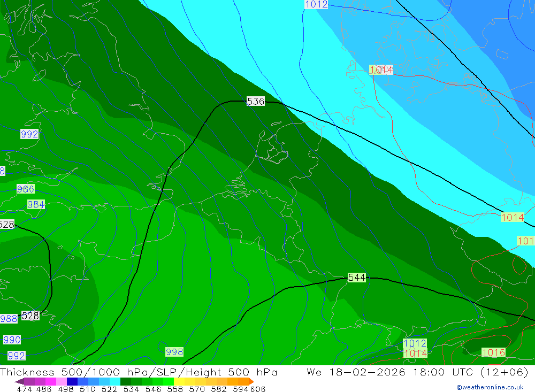Click the blue 992 label above 986
The width and height of the screenshot is (535, 392).
pyautogui.click(x=29, y=134)
